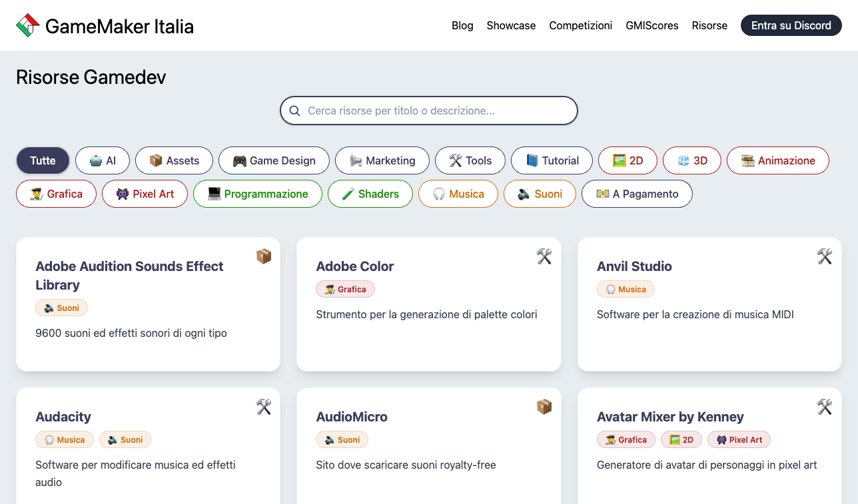Screen dimensions: 858x504
Task: Click the tools icon on Adobe Color card
Action: pyautogui.click(x=544, y=256)
